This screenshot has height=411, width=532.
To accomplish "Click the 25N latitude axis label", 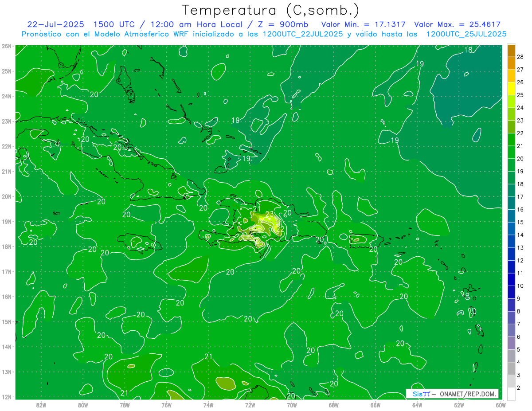I will (6, 71).
